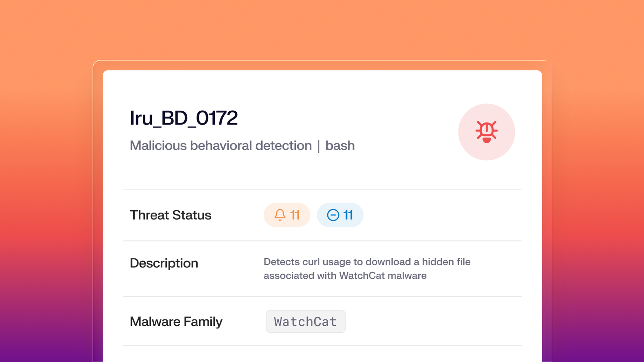Click the red bug alert icon
The height and width of the screenshot is (362, 644).
(x=486, y=132)
